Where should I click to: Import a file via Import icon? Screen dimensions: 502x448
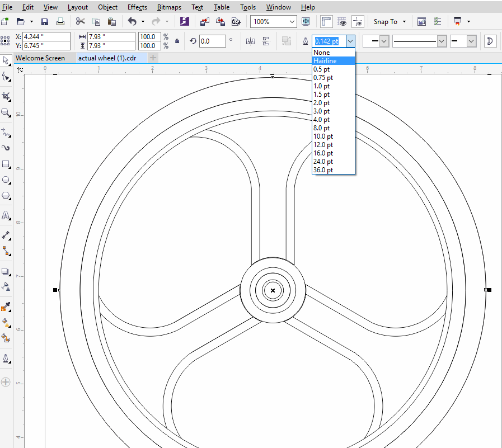pyautogui.click(x=205, y=22)
